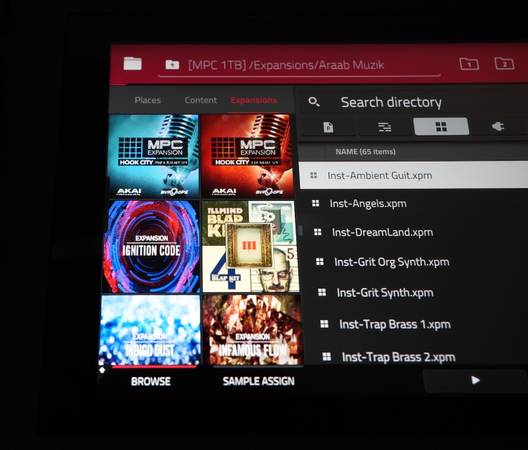
Task: Switch to the Content tab
Action: coord(200,100)
